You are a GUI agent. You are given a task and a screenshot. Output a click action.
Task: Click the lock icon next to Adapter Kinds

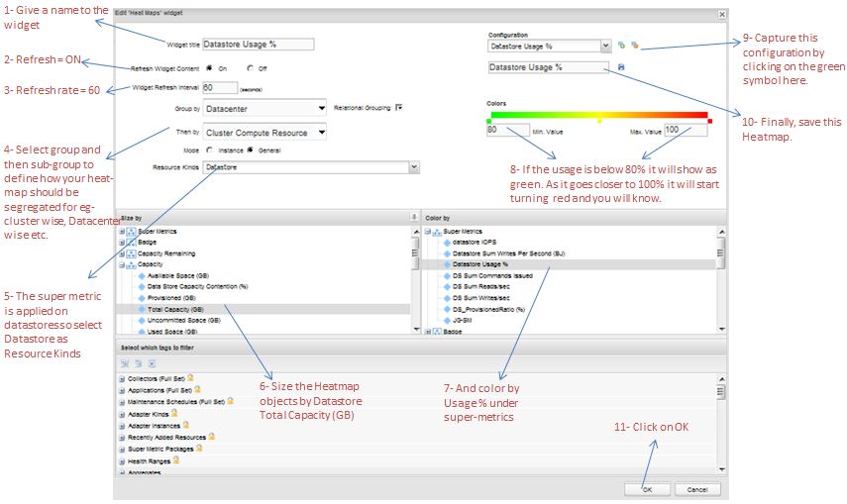[x=173, y=413]
